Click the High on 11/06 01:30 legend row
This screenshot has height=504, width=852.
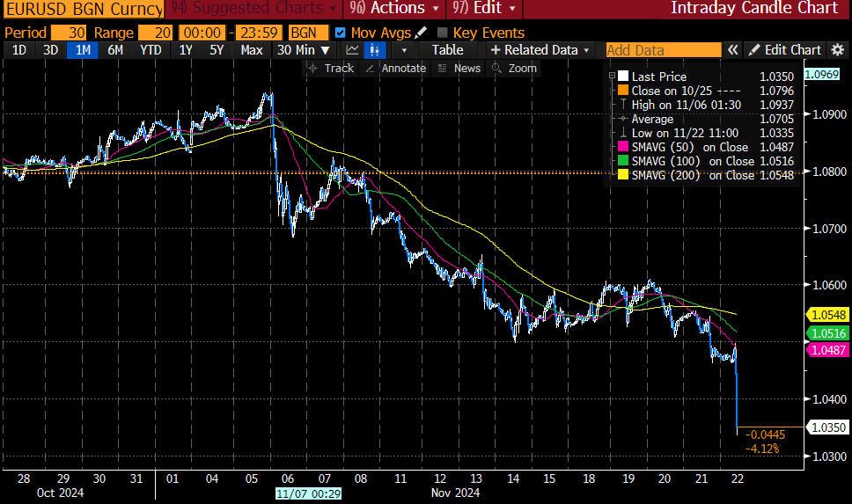click(705, 105)
